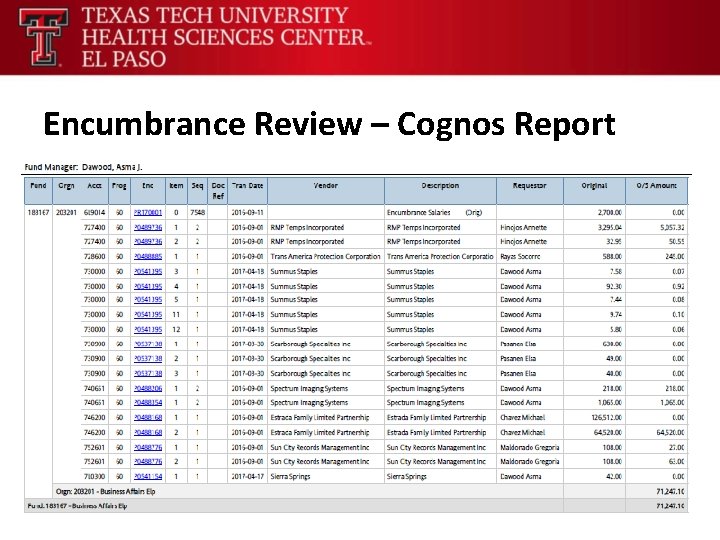Select the Sierra Springs vendor cell

pyautogui.click(x=290, y=477)
